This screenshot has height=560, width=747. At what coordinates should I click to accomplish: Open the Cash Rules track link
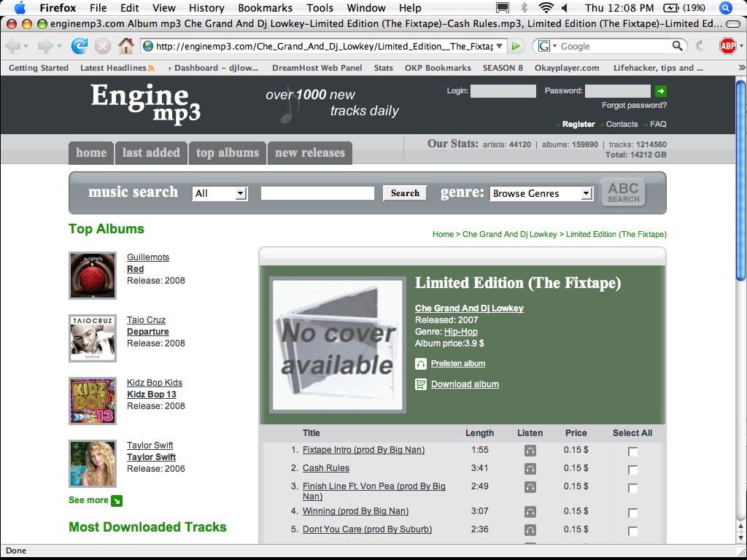[x=326, y=468]
